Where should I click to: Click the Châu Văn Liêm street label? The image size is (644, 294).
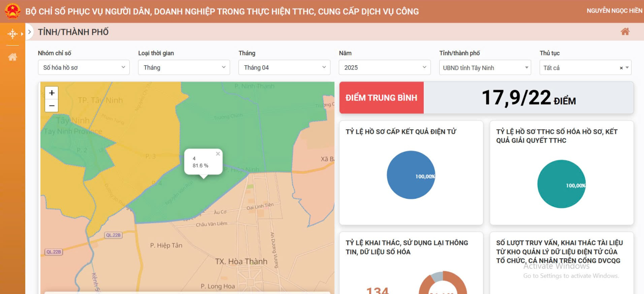tap(212, 224)
